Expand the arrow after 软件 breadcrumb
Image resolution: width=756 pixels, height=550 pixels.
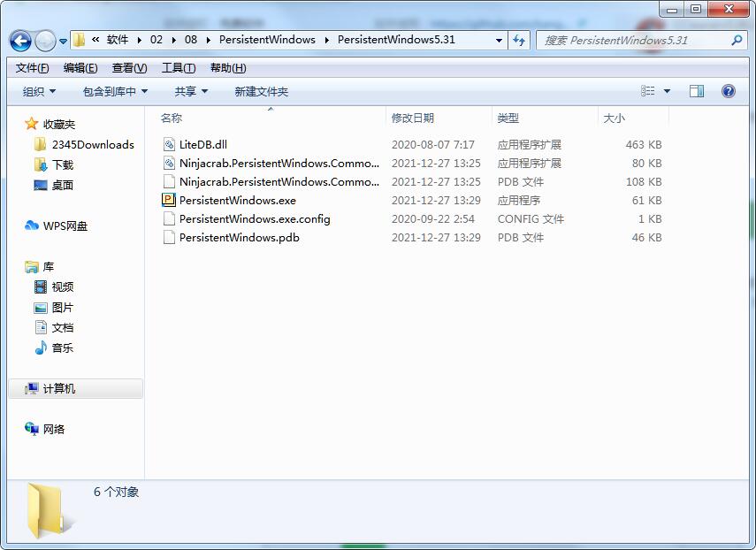click(140, 40)
